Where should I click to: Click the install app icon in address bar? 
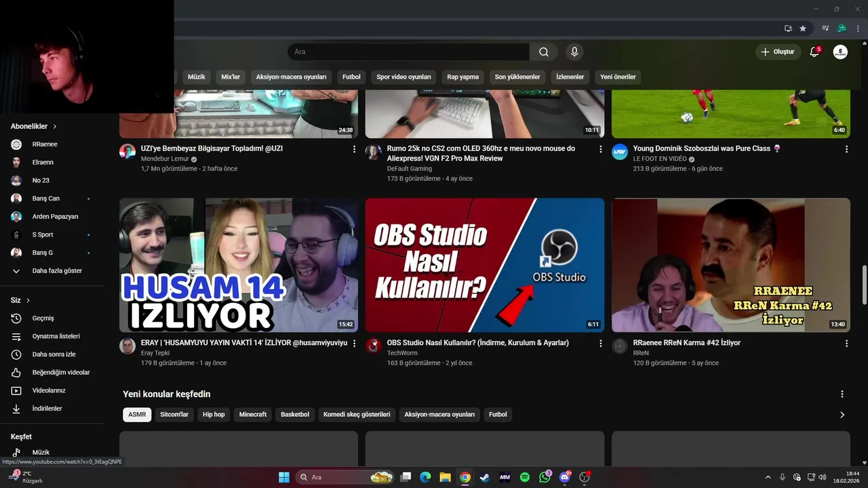[x=788, y=28]
